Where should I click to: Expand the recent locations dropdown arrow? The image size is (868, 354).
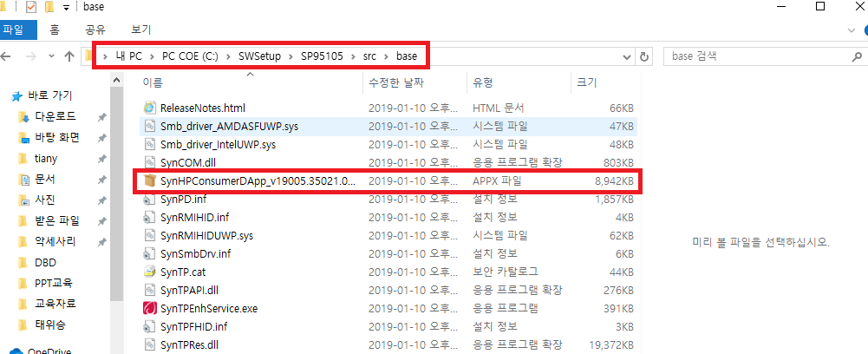point(50,57)
